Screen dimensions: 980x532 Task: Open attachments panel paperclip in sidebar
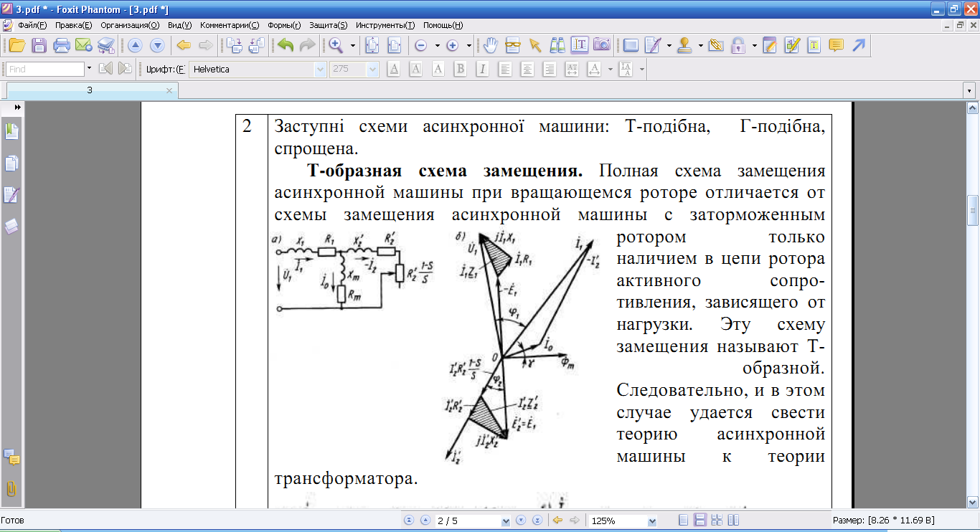click(11, 489)
